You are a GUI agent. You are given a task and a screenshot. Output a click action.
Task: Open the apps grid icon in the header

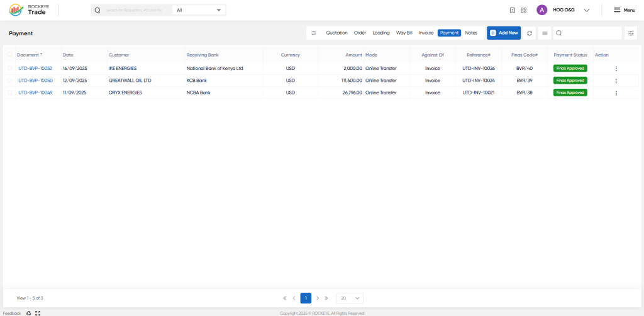[x=524, y=10]
